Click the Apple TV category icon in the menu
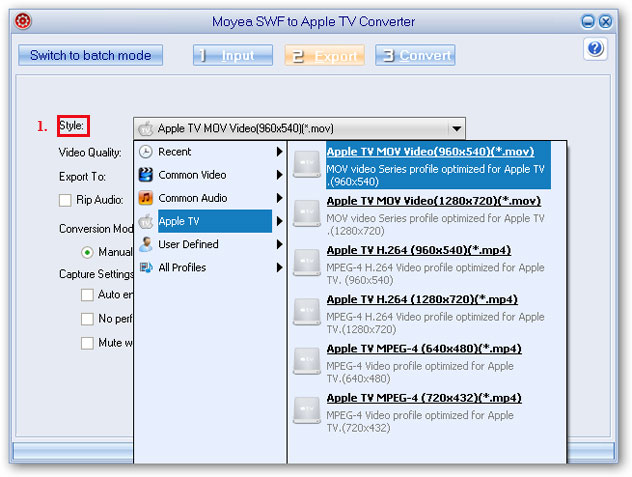632x477 pixels. [146, 221]
